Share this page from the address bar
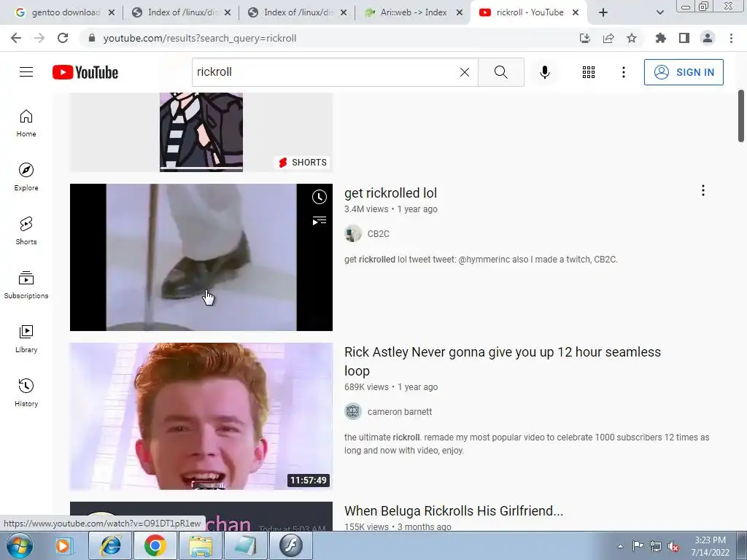This screenshot has width=747, height=560. 608,38
